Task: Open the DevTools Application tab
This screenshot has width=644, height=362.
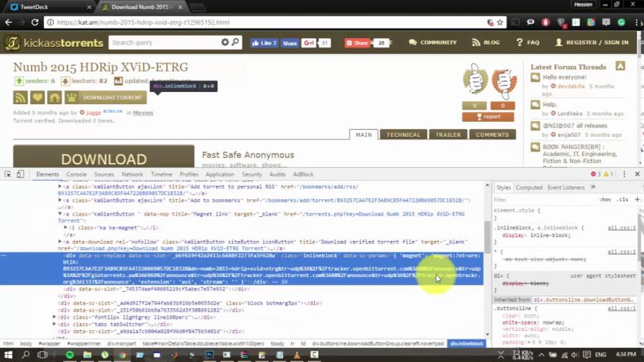Action: point(219,174)
